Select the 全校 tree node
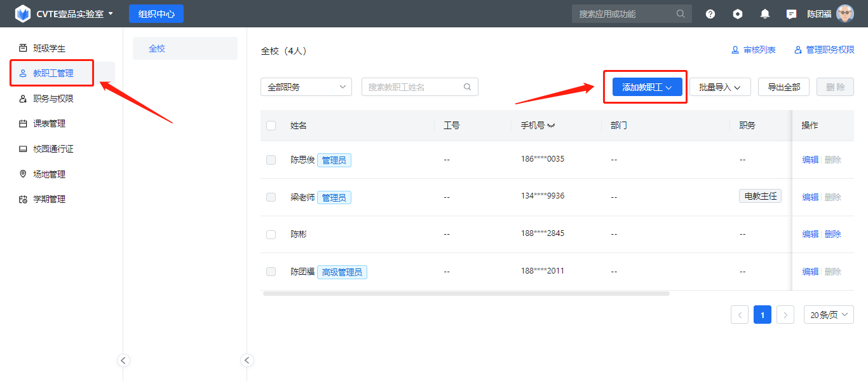 pyautogui.click(x=185, y=48)
